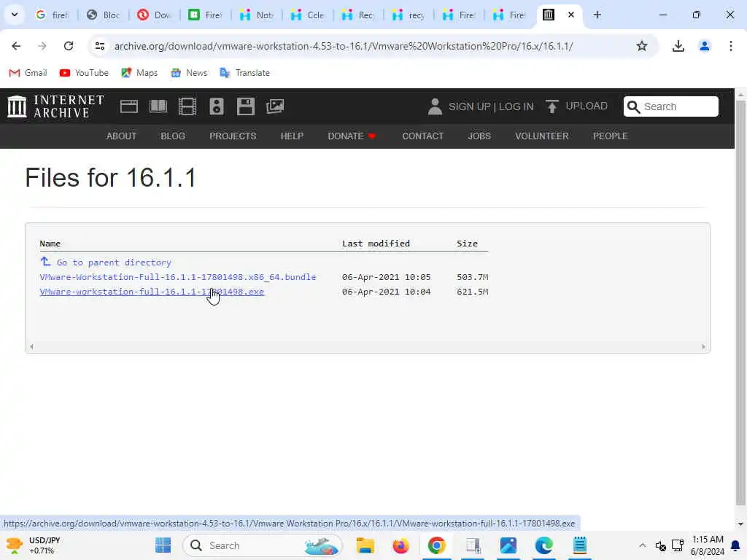The width and height of the screenshot is (747, 560).
Task: Click SIGN UP link
Action: pyautogui.click(x=469, y=106)
